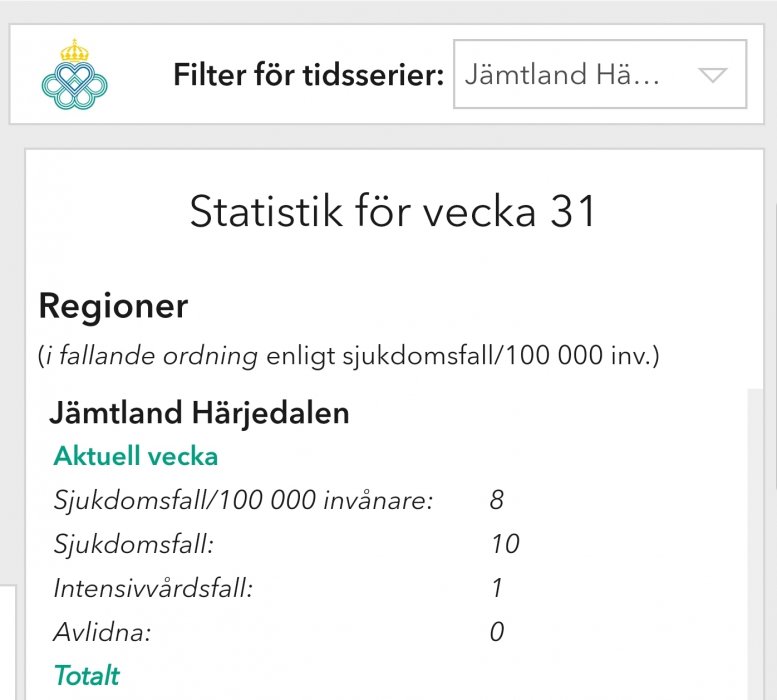Click the 'i fallande ordning' sorting note
This screenshot has height=700, width=777.
point(150,355)
